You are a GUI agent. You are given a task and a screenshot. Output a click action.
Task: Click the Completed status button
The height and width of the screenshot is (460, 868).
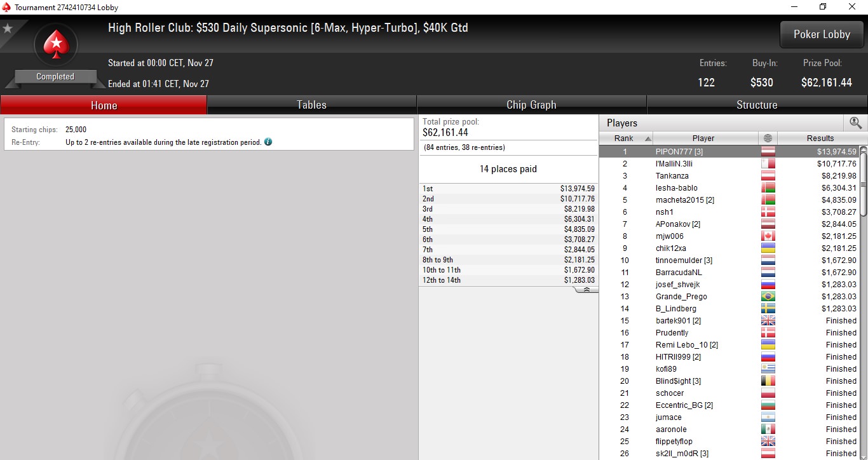[55, 76]
